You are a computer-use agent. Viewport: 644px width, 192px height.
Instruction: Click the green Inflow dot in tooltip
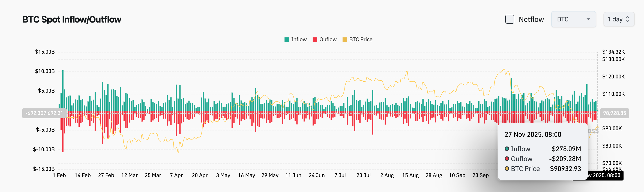(x=507, y=149)
